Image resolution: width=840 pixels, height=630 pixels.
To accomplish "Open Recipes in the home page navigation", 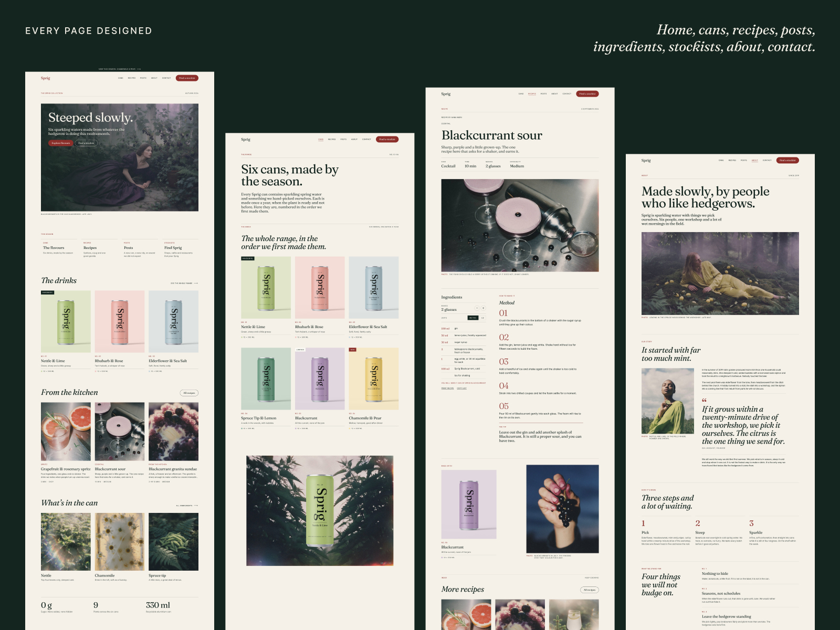I will click(132, 78).
